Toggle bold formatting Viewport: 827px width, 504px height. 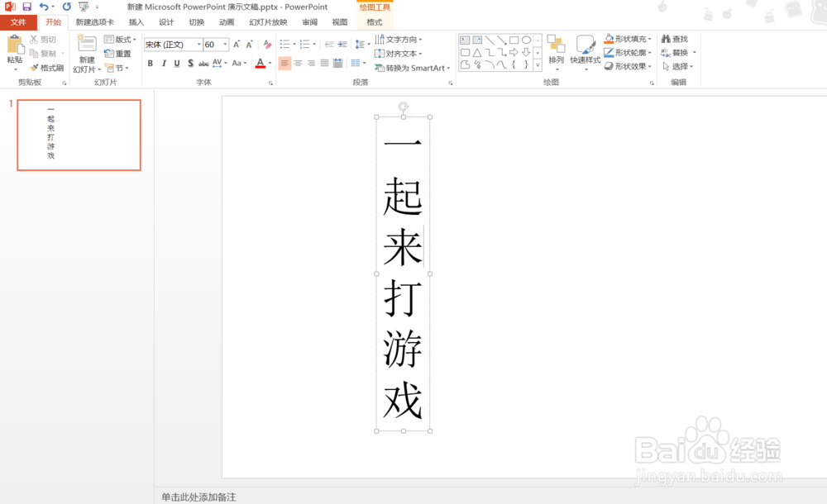(x=150, y=62)
